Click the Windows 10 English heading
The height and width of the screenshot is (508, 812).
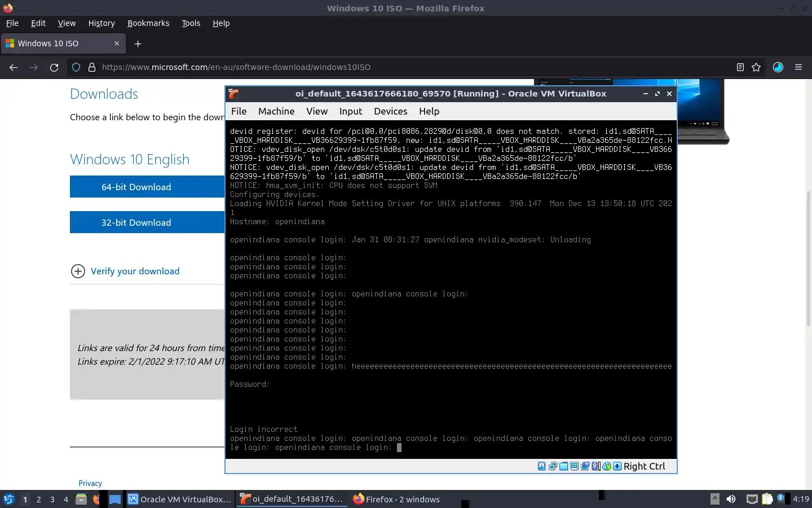(x=130, y=159)
